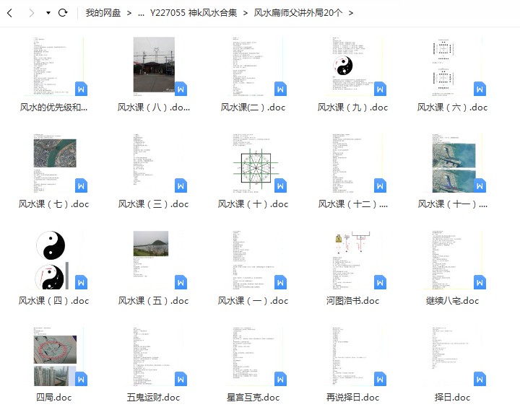This screenshot has height=420, width=520.
Task: Click the Word icon on 继续八宅.doc
Action: (x=480, y=282)
